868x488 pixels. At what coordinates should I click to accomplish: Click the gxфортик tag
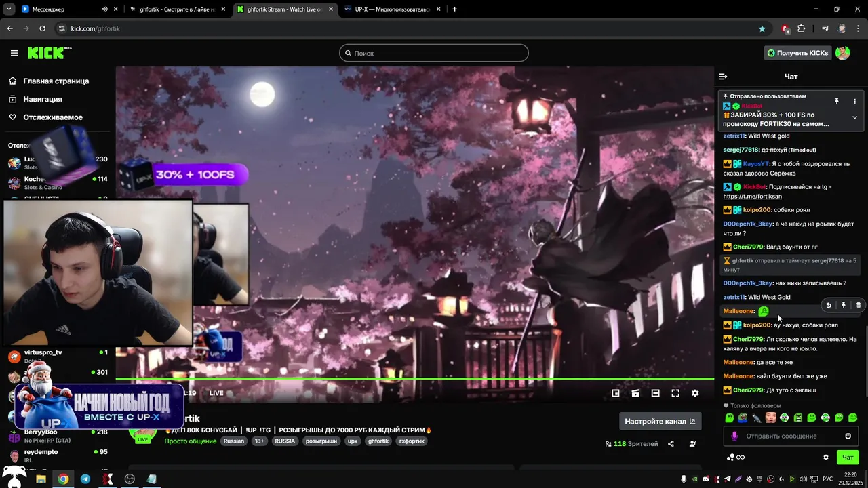412,441
